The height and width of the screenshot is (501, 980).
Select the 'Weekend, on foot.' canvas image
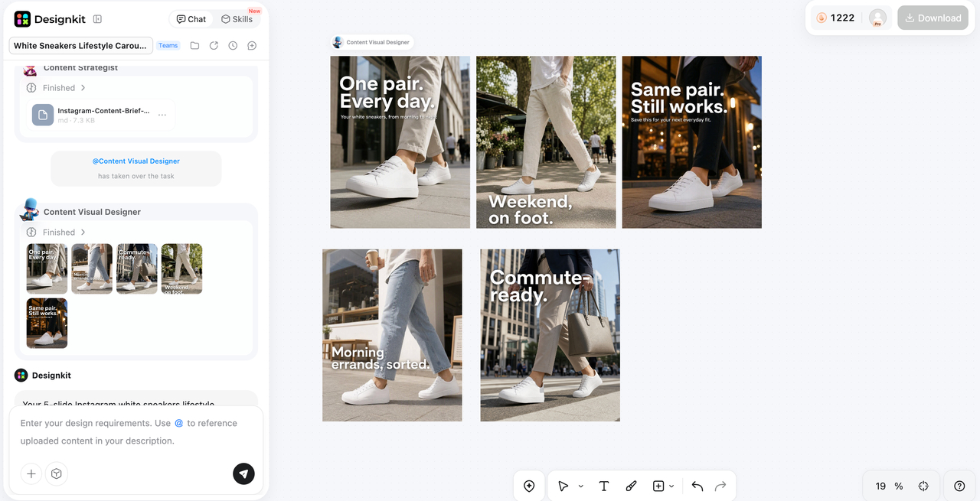click(x=546, y=142)
